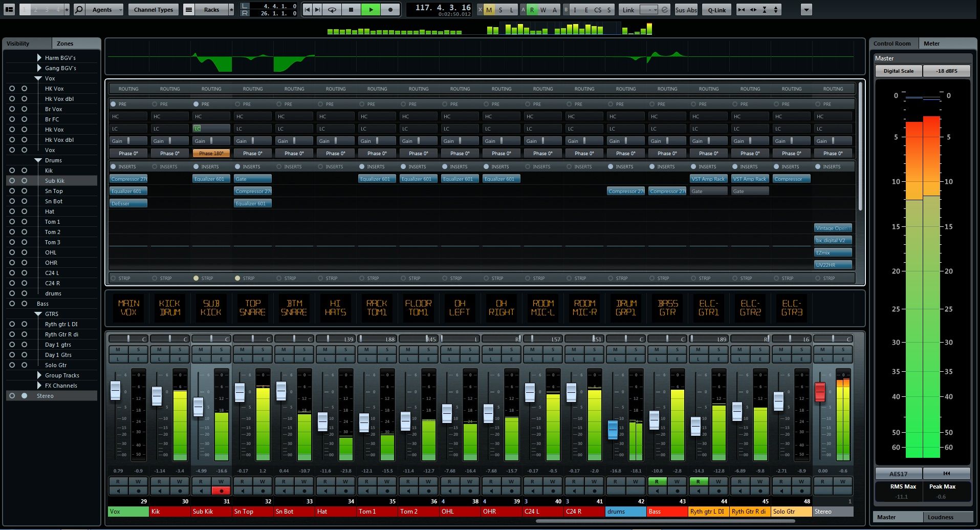Toggle PRE rack power on first channel
The height and width of the screenshot is (530, 980).
coord(113,104)
